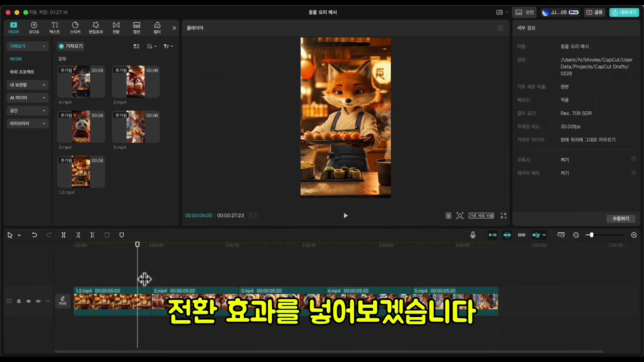Select the arrow pointer tool
644x362 pixels.
10,235
